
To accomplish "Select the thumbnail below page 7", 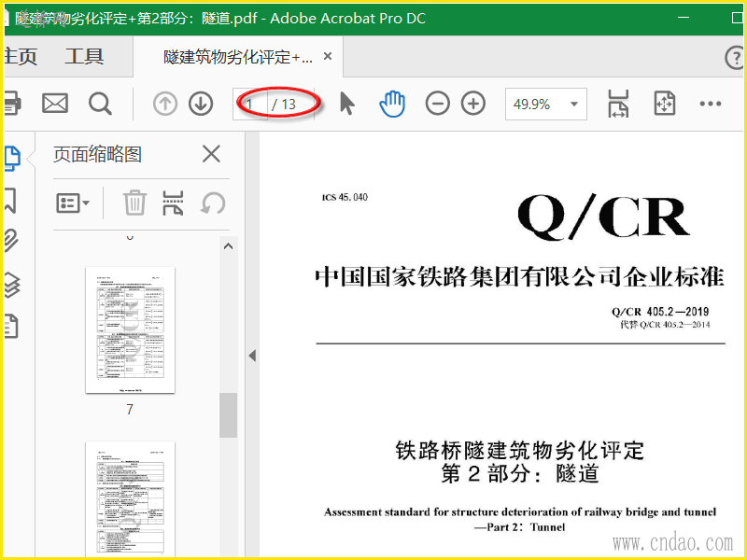I will tap(130, 499).
